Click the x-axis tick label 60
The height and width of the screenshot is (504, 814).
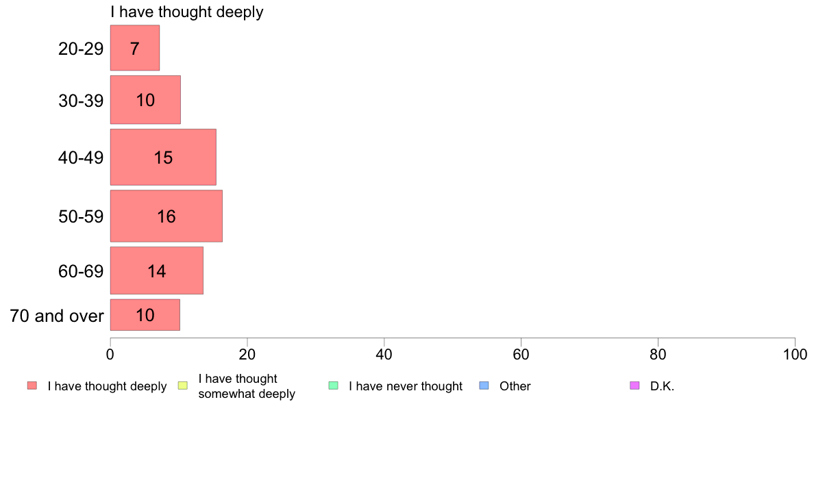click(521, 355)
